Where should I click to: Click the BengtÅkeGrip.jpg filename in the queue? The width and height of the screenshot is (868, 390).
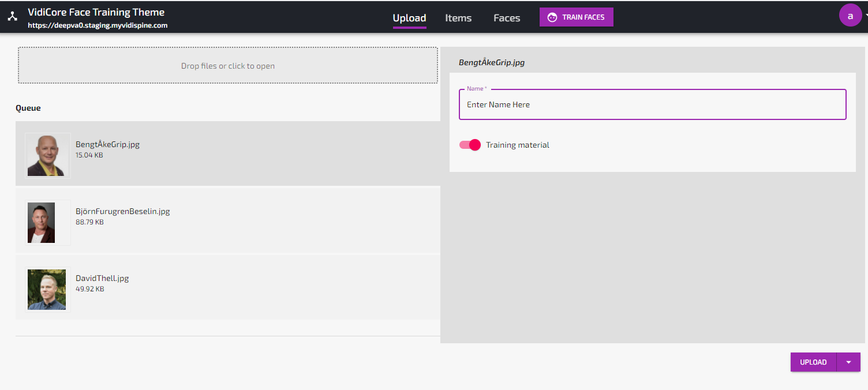pos(107,144)
